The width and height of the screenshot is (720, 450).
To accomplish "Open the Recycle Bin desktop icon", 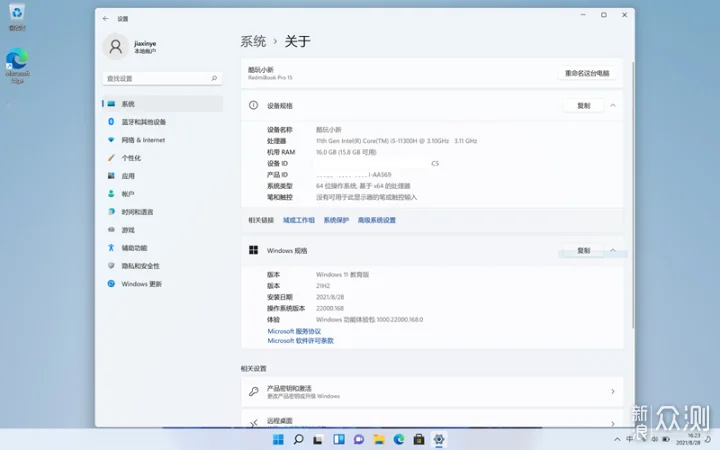I will click(x=17, y=17).
